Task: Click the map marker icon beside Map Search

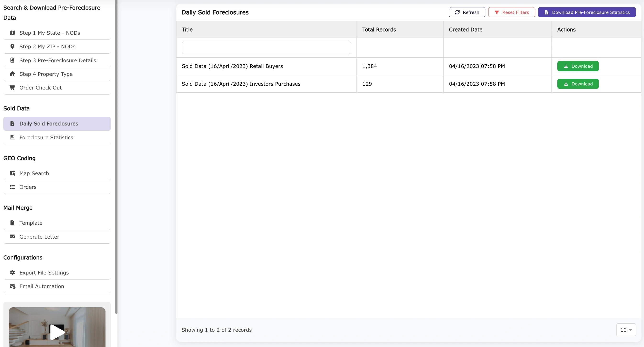Action: pos(12,173)
